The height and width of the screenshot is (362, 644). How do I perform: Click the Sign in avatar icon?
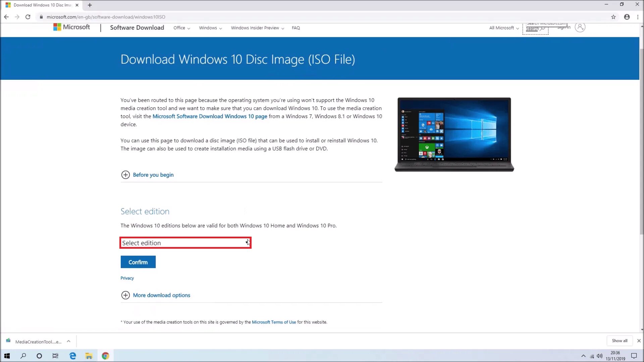580,27
